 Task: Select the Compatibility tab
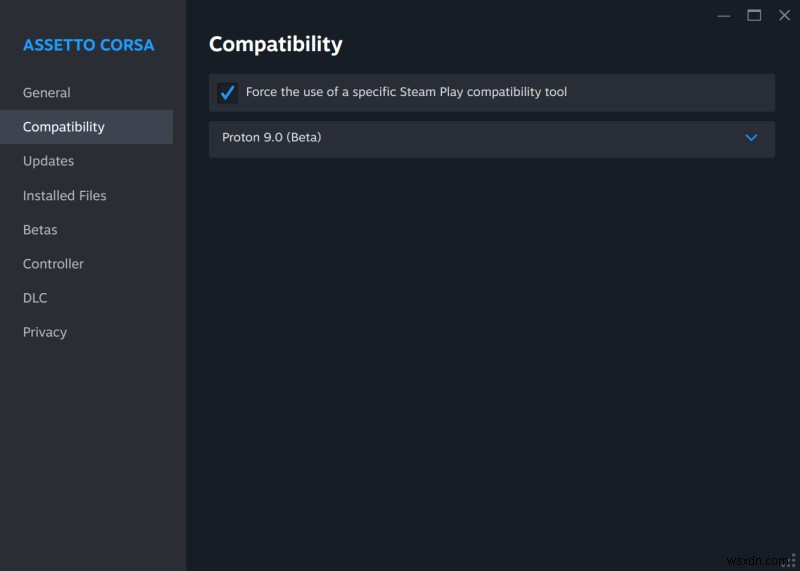86,127
